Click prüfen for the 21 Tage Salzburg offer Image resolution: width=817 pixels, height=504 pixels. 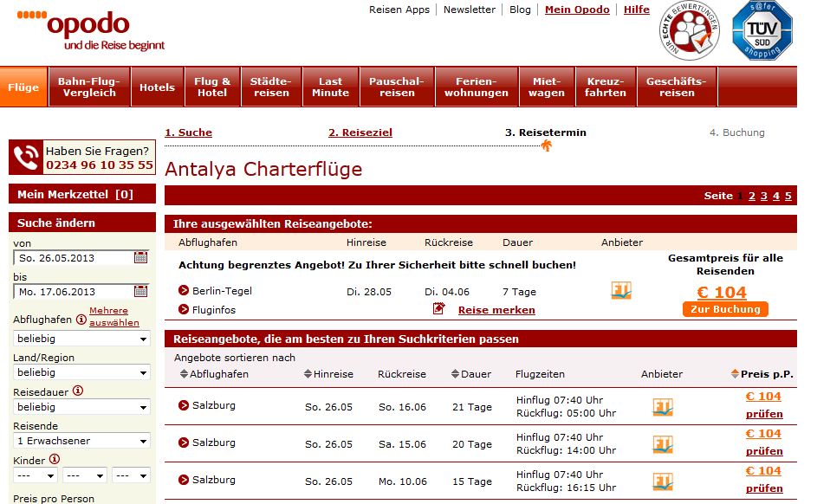pyautogui.click(x=764, y=414)
